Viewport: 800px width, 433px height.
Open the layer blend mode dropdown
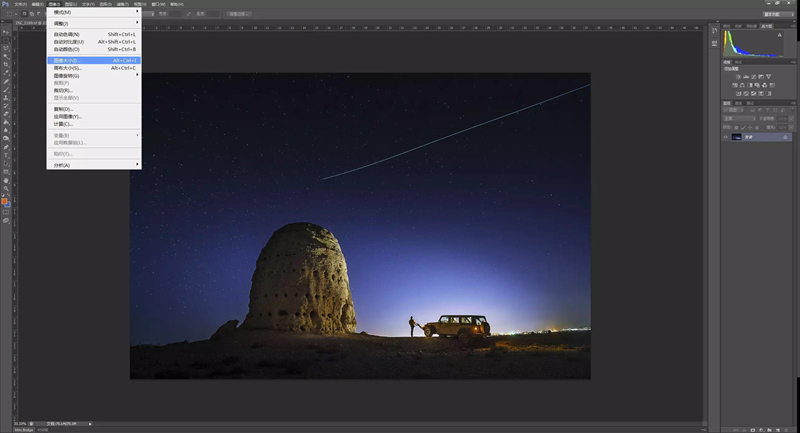click(x=740, y=119)
